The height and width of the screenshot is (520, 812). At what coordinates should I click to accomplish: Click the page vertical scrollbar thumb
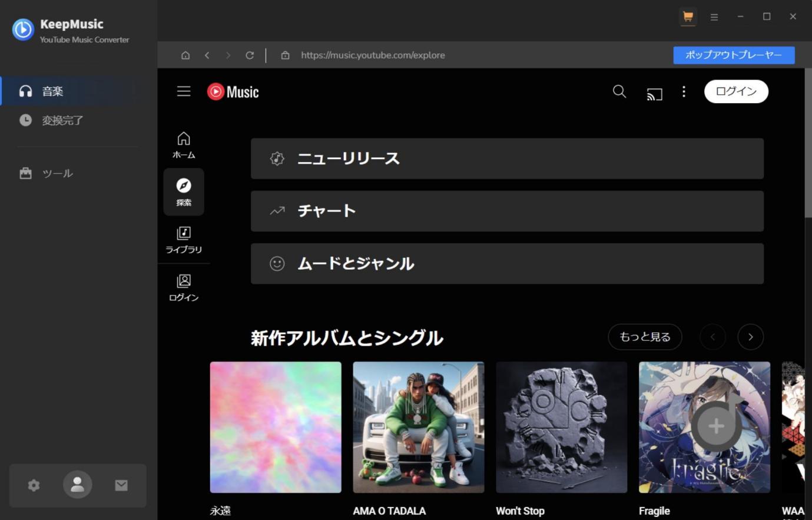808,143
